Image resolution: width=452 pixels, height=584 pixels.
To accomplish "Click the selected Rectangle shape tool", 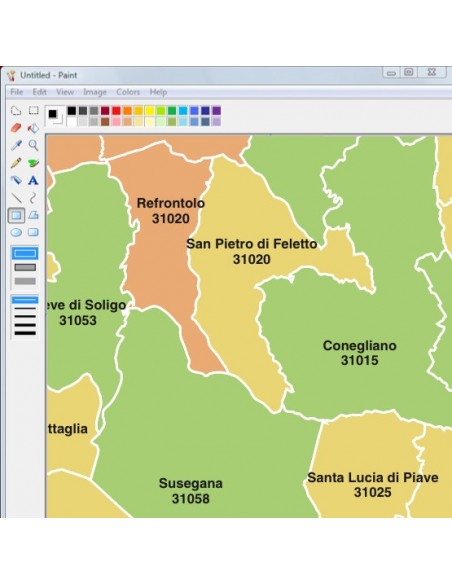I will (x=16, y=215).
